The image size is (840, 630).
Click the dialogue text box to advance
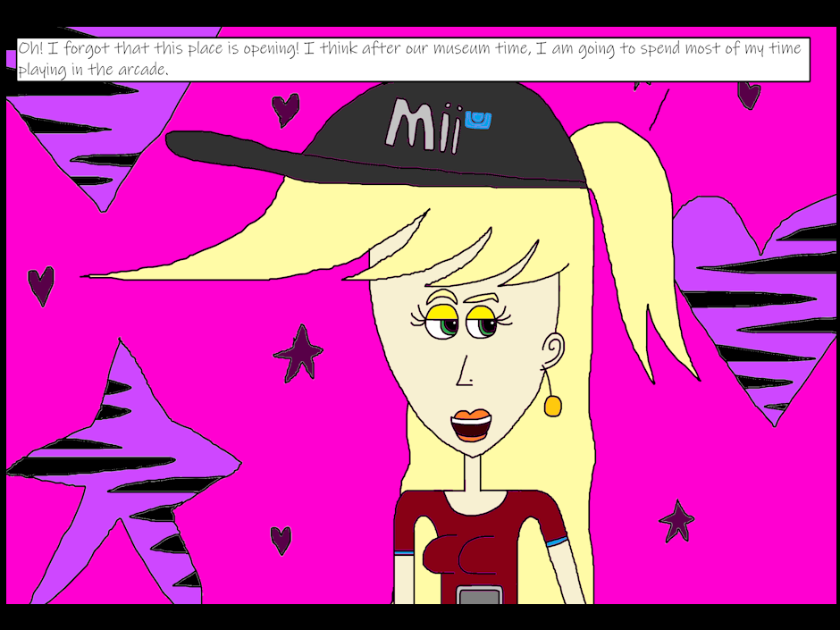tap(413, 59)
